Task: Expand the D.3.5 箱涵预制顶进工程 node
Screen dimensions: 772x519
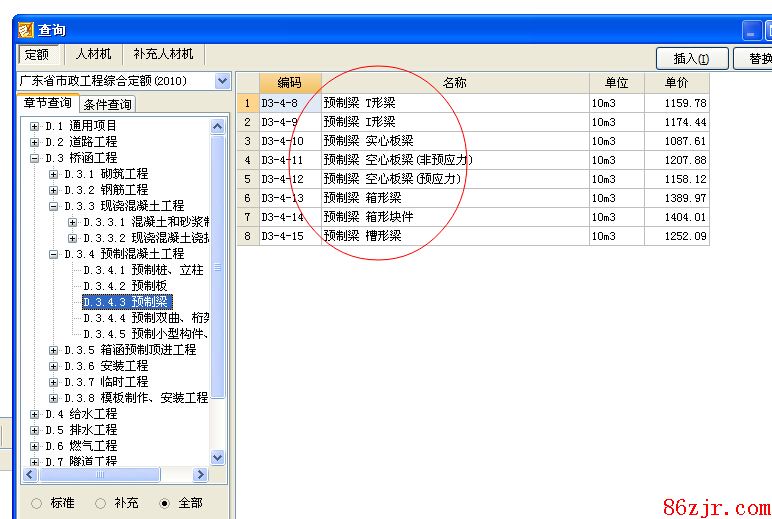Action: click(x=54, y=350)
